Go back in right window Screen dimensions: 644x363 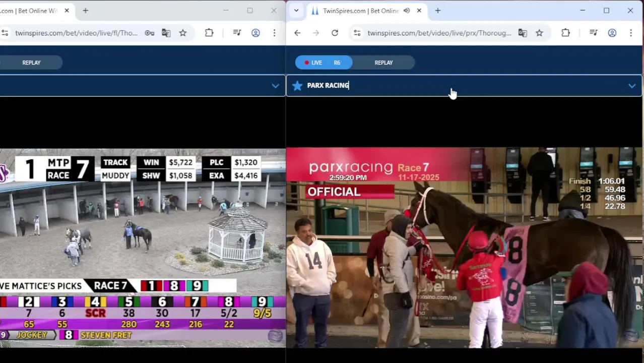[297, 33]
